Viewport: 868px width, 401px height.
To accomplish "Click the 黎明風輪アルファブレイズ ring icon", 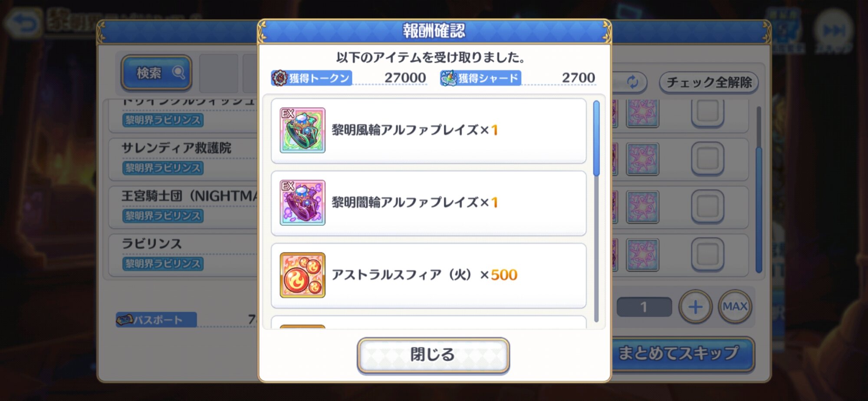I will coord(302,130).
